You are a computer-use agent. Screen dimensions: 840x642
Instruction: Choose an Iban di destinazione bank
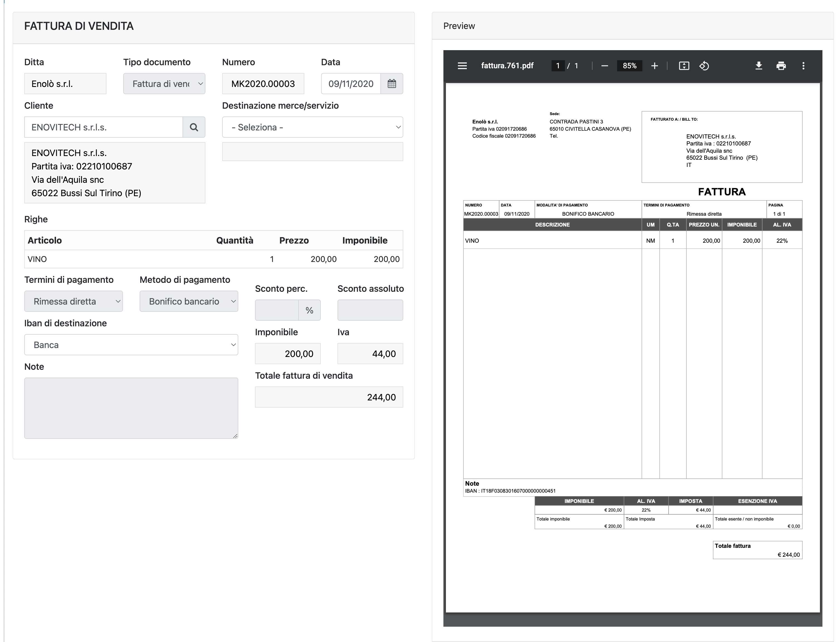coord(131,345)
